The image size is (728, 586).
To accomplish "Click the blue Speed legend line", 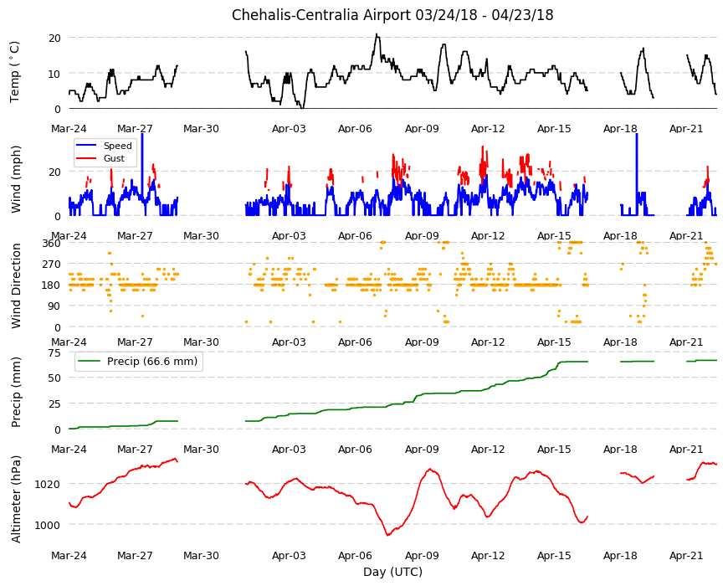I will tap(86, 146).
